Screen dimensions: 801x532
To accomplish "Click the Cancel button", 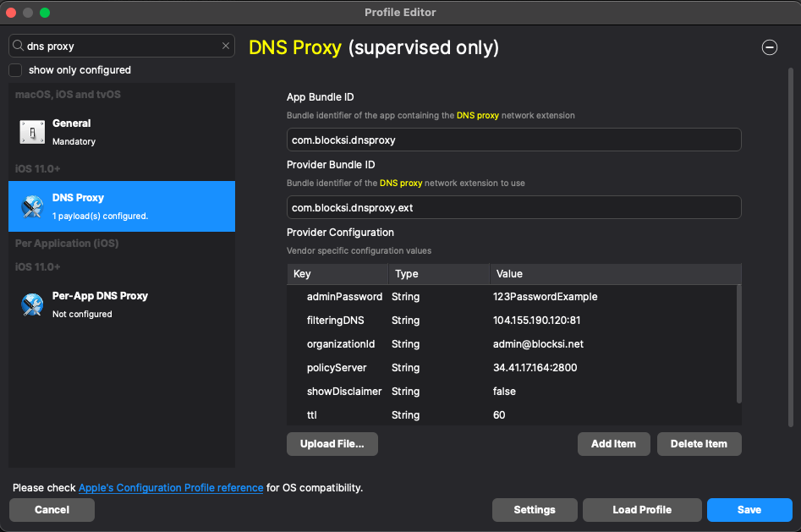I will [x=52, y=510].
